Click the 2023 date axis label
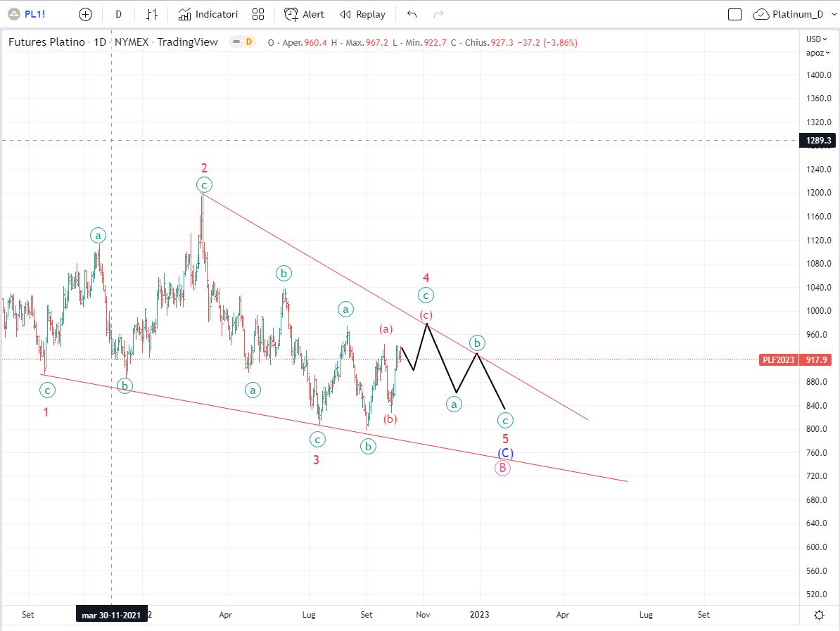 click(x=480, y=614)
